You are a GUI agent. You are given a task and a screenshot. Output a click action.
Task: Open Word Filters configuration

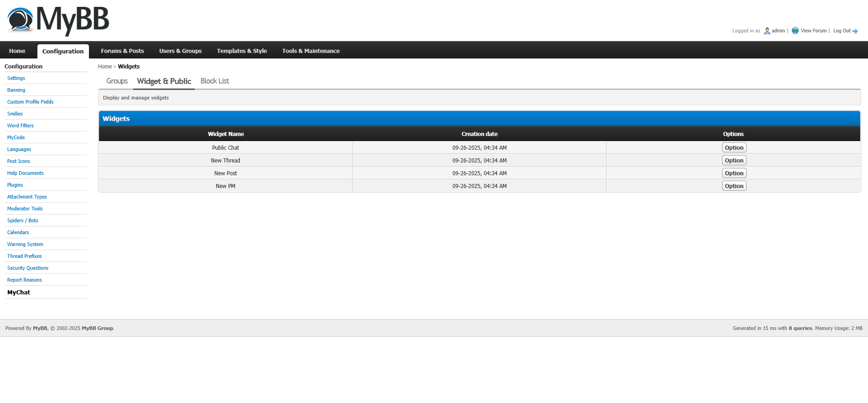point(21,126)
